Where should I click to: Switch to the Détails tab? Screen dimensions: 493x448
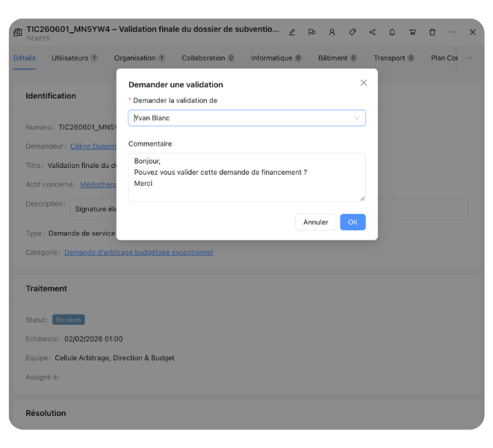click(x=24, y=58)
